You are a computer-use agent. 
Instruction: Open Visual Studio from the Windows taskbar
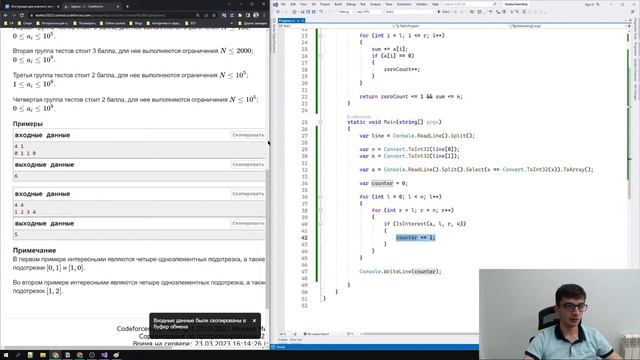104,355
